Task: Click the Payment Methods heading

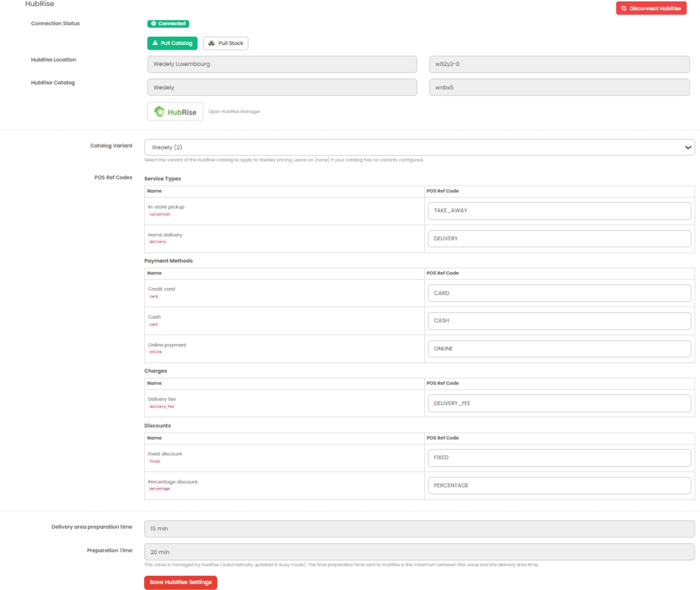Action: [x=169, y=261]
